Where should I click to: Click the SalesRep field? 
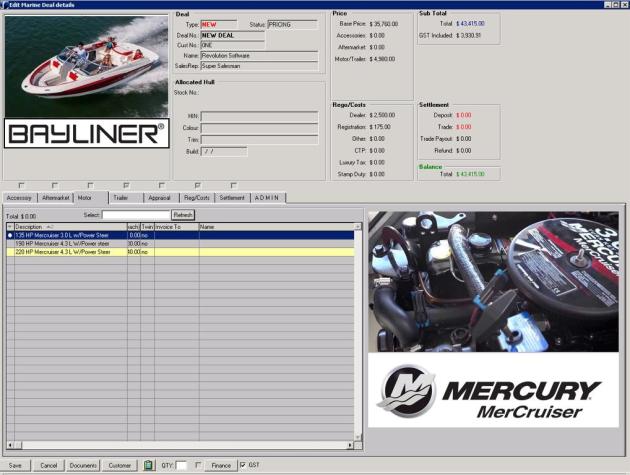(x=259, y=66)
